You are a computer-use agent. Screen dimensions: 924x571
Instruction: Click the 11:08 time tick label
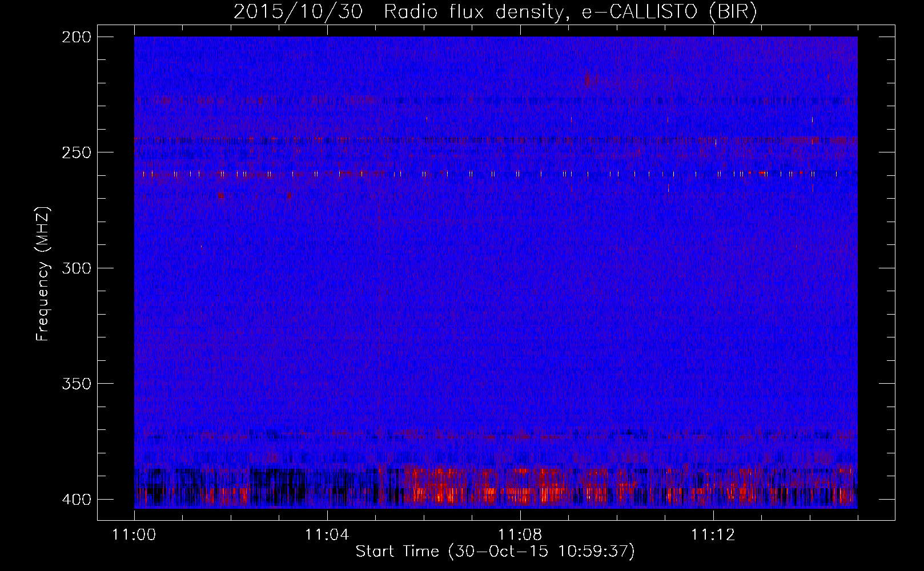[520, 535]
